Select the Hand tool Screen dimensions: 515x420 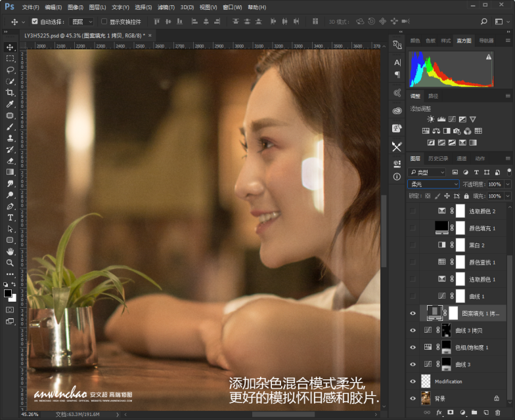tap(11, 252)
